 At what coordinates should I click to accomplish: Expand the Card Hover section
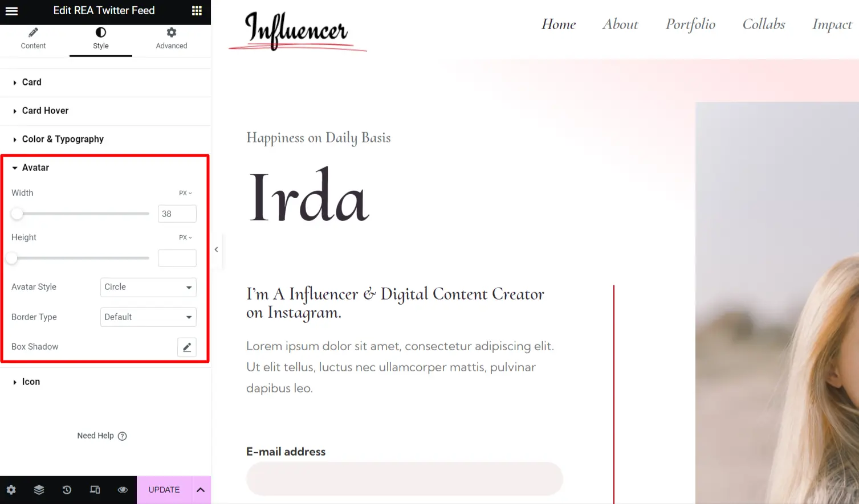tap(105, 110)
